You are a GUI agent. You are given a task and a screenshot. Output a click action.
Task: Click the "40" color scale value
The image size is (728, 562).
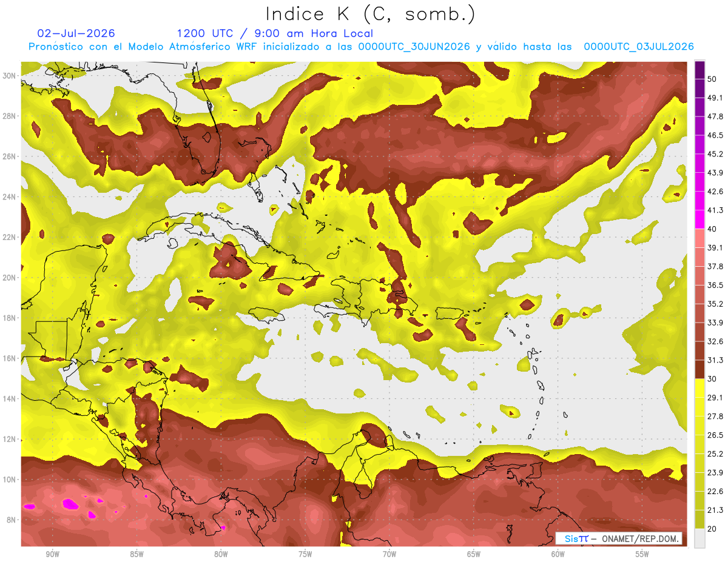tap(712, 229)
